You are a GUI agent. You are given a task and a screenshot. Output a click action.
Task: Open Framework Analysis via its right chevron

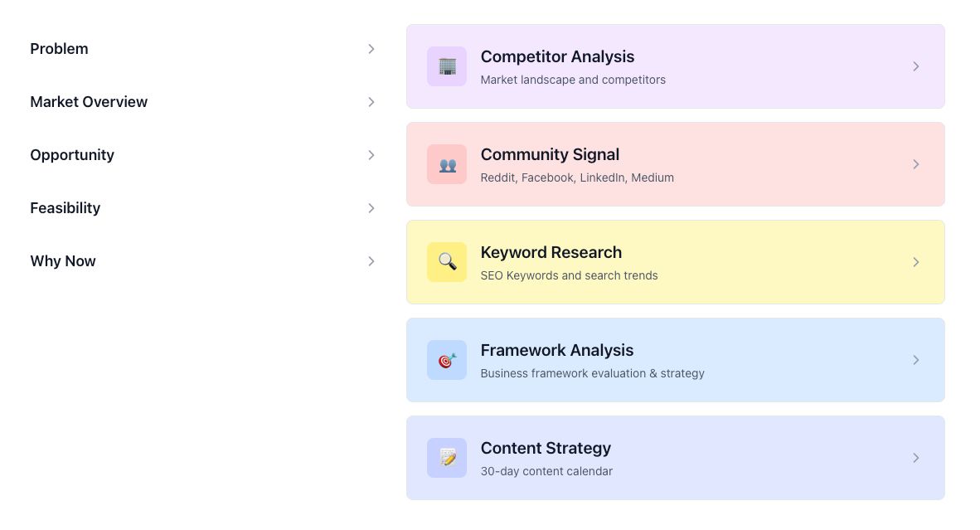pos(915,360)
